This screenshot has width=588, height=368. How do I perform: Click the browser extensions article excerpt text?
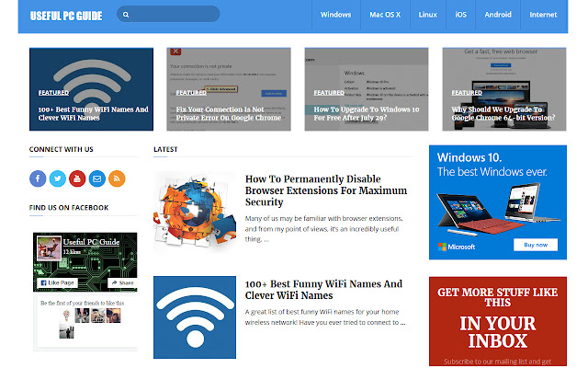click(324, 229)
